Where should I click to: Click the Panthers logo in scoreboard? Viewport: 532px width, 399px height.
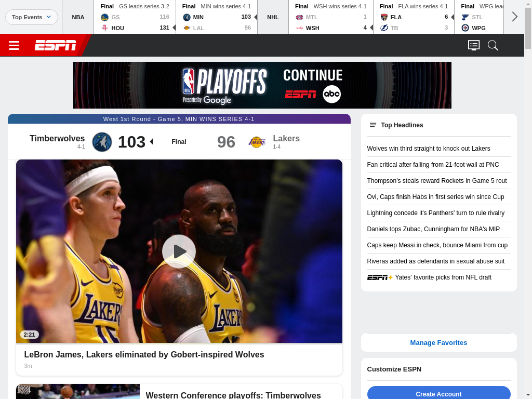(384, 17)
